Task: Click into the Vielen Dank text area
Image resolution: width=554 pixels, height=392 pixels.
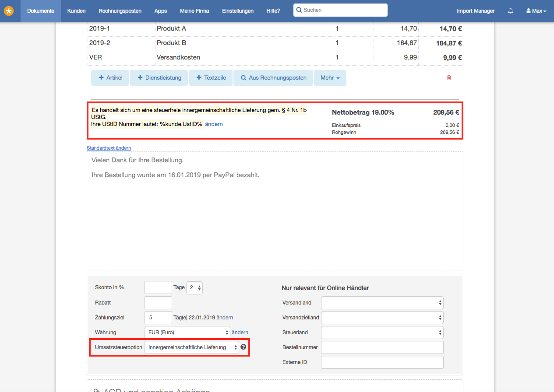Action: [275, 211]
